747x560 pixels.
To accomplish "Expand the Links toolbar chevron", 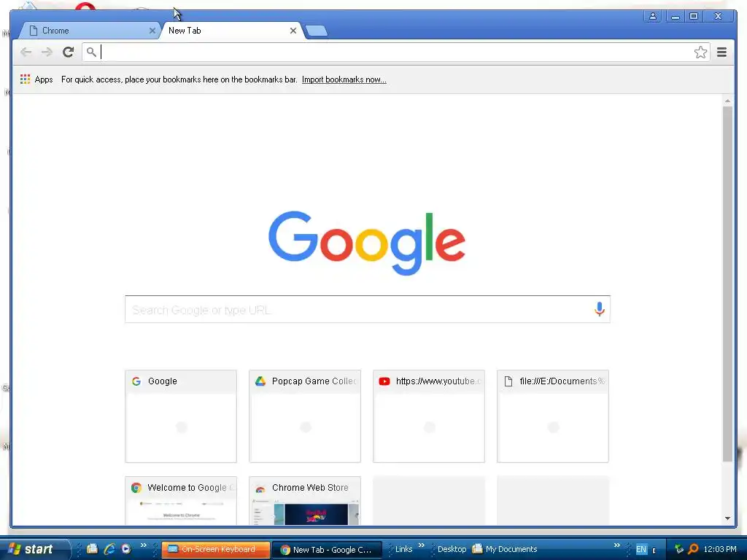I will click(x=421, y=545).
